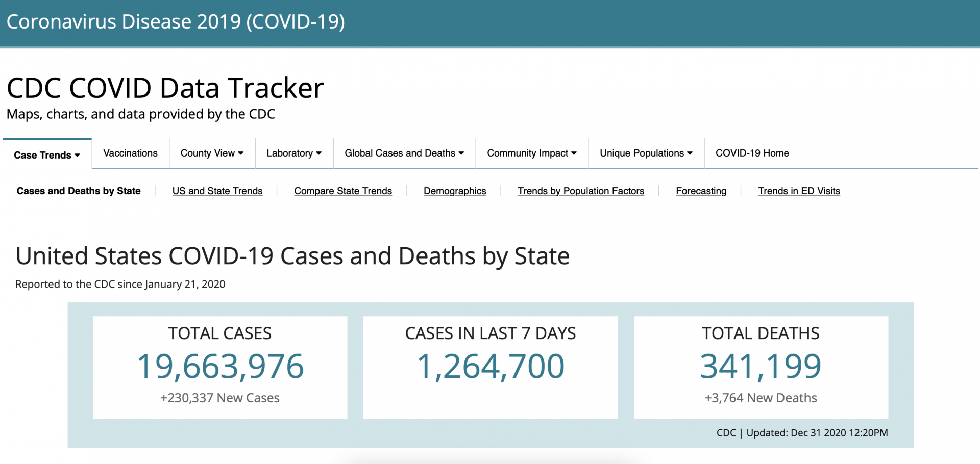This screenshot has width=980, height=464.
Task: Click the TOTAL DEATHS card label
Action: (x=761, y=333)
